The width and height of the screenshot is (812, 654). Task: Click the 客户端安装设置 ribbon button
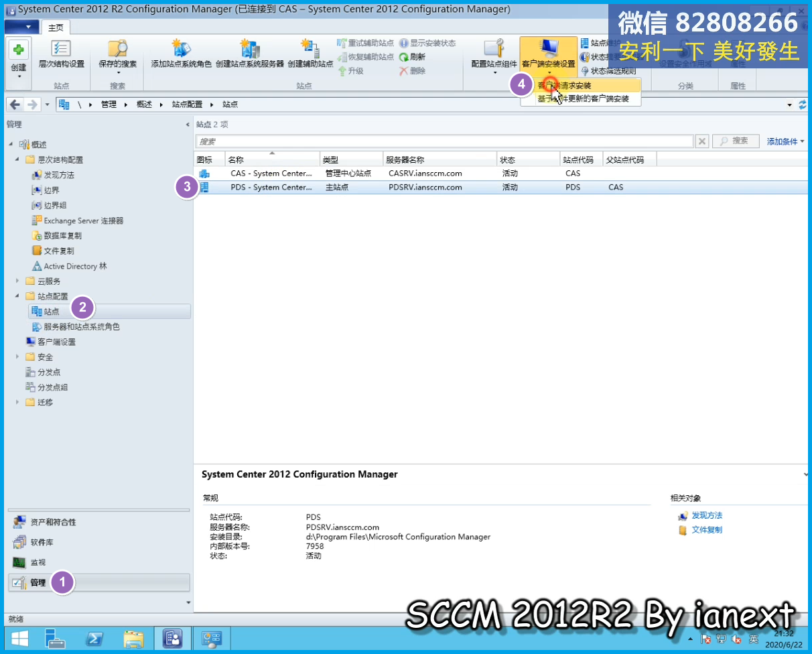coord(549,56)
